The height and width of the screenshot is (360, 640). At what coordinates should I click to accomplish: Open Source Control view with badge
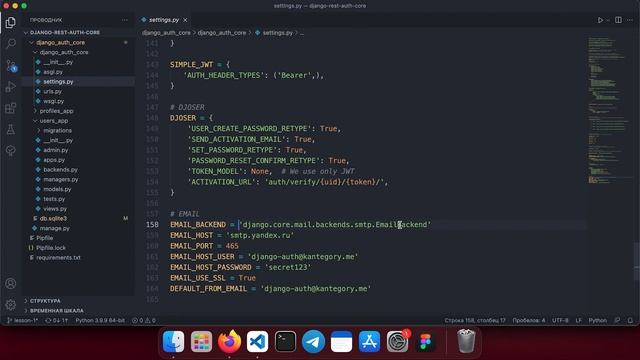11,65
